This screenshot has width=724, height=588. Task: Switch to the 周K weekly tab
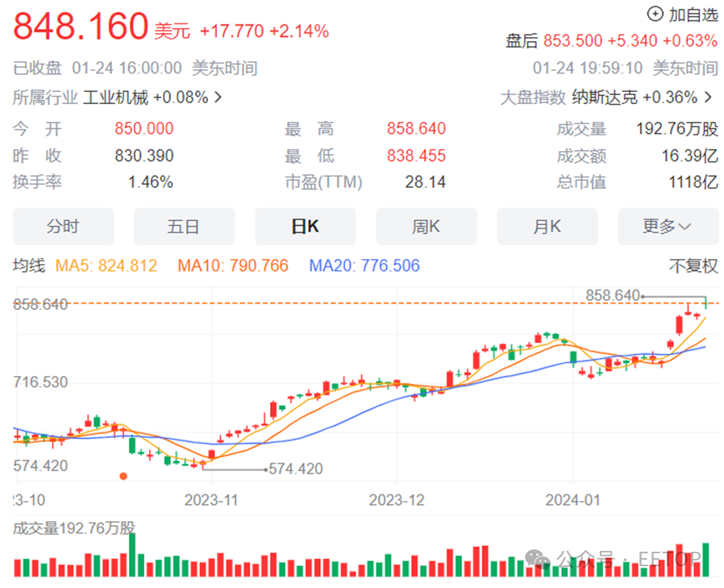tap(426, 227)
